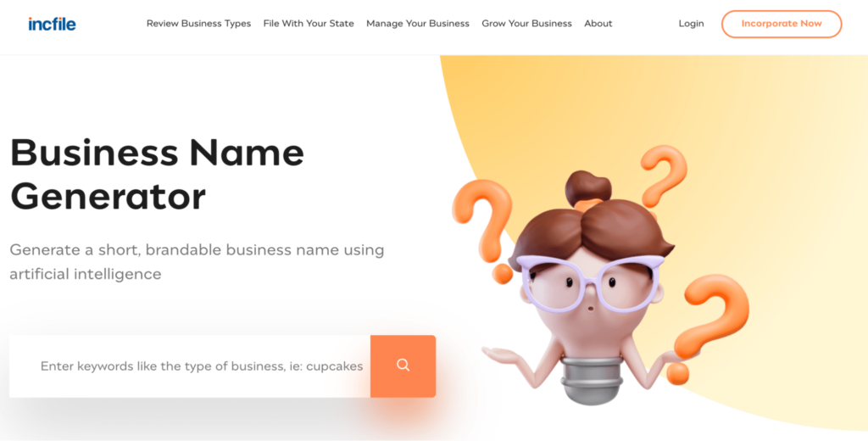Click the magnifying glass search button
This screenshot has height=441, width=868.
[403, 366]
